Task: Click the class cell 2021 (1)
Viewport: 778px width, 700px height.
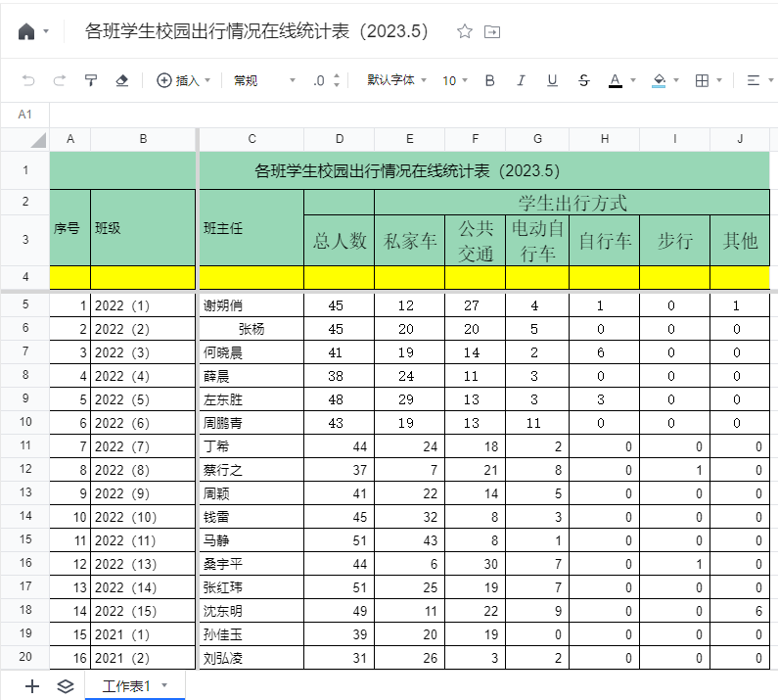Action: tap(143, 634)
